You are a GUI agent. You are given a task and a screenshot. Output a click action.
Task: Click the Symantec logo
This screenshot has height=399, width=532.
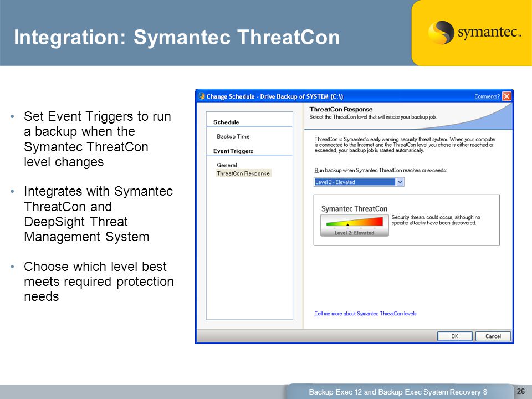[474, 33]
